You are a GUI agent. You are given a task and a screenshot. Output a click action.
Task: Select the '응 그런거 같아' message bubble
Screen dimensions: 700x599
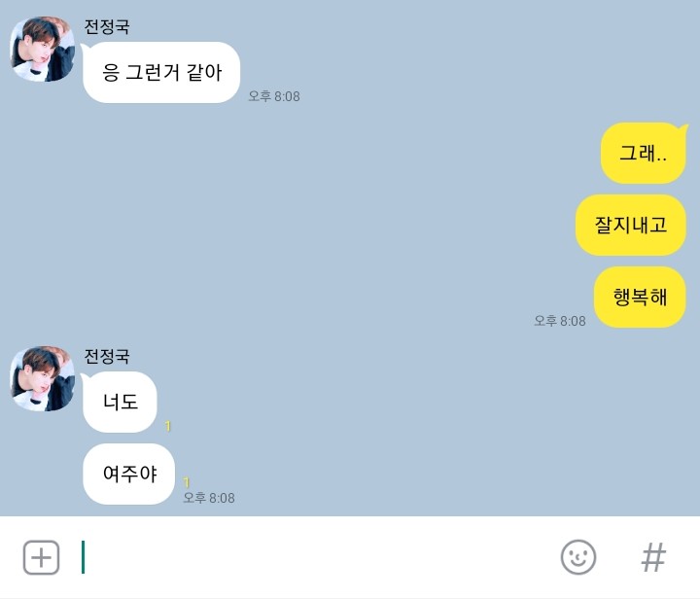[161, 72]
